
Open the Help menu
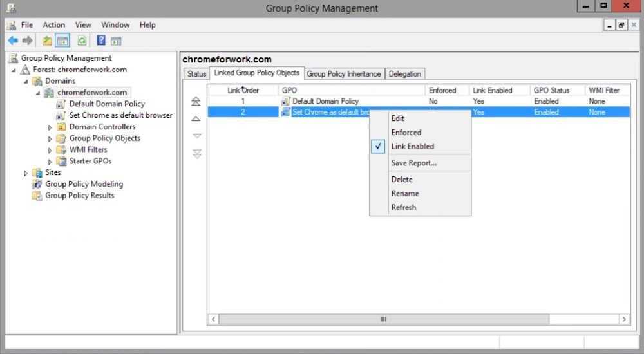(x=147, y=24)
